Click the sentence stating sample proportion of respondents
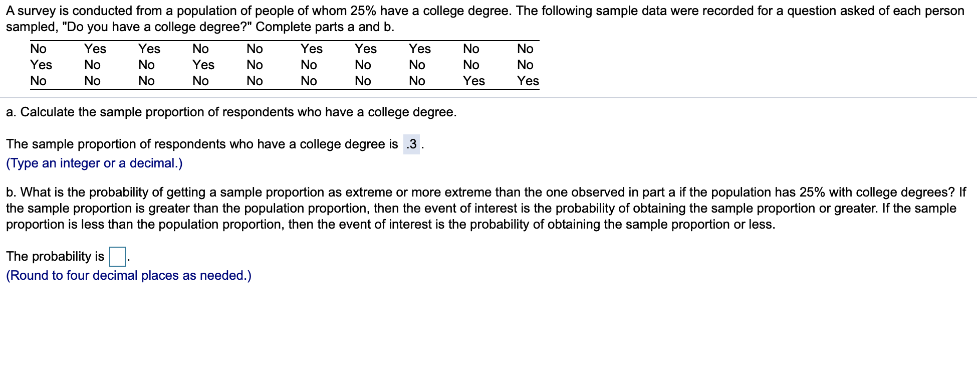This screenshot has height=374, width=980. [200, 144]
